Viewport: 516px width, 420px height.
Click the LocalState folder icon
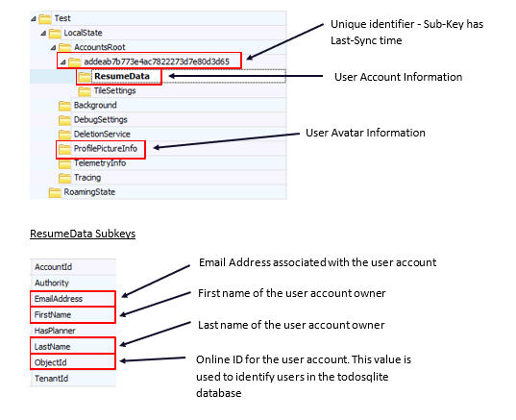tap(55, 34)
